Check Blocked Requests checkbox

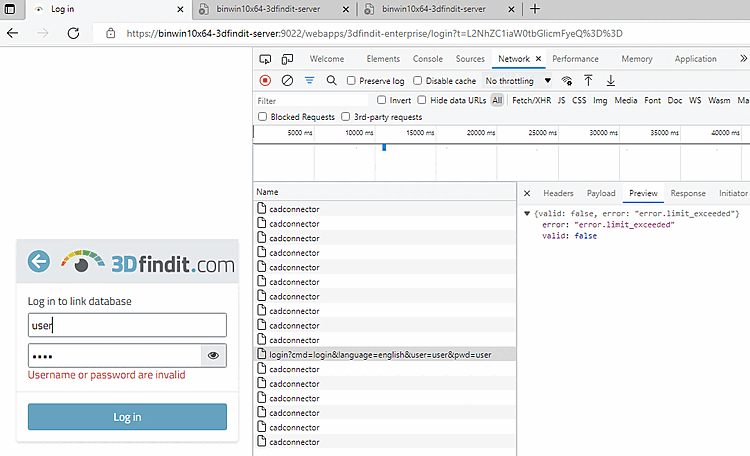[262, 117]
